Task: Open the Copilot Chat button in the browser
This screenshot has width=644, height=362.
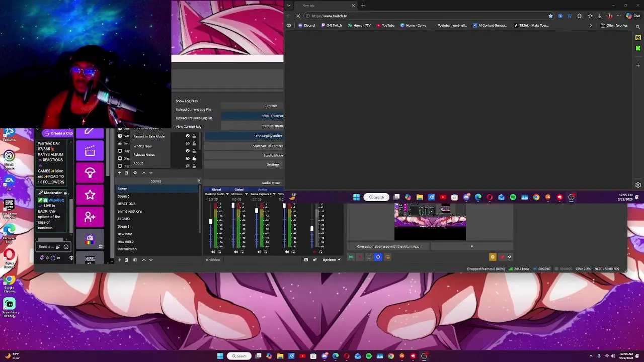Action: click(x=633, y=16)
